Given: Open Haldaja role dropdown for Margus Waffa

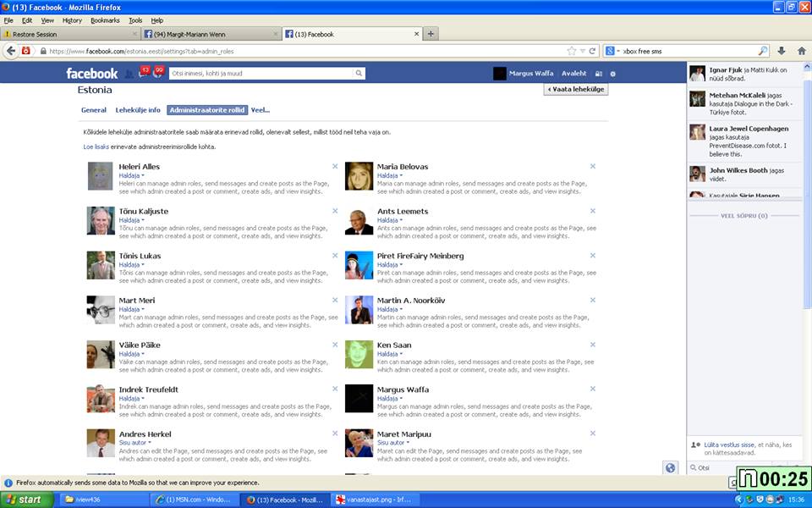Looking at the screenshot, I should pyautogui.click(x=389, y=399).
